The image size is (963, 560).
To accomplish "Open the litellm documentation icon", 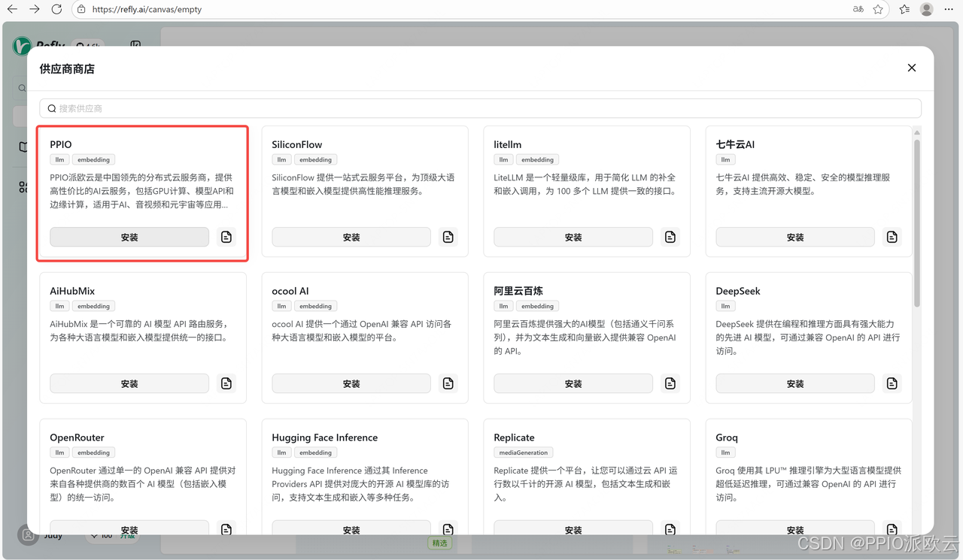I will (670, 237).
